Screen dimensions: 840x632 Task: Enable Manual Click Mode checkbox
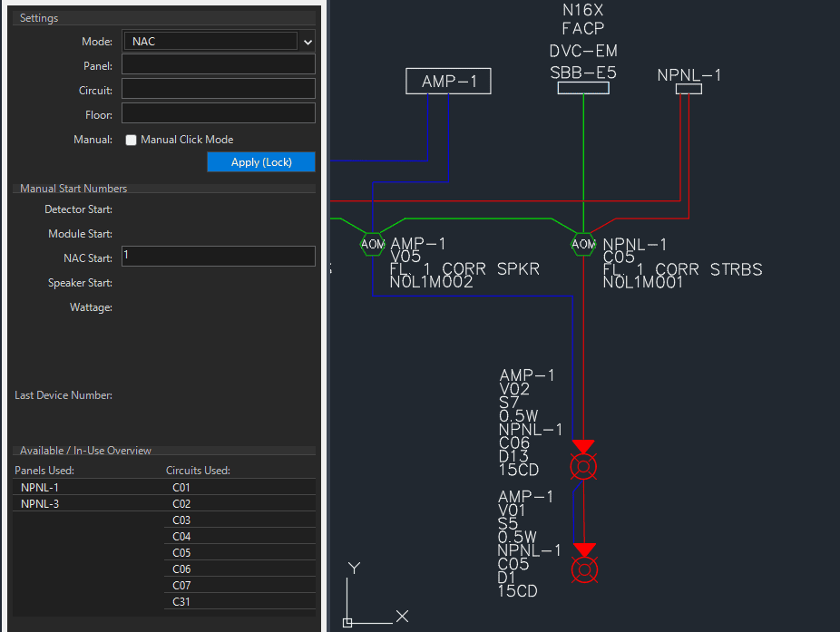[132, 140]
